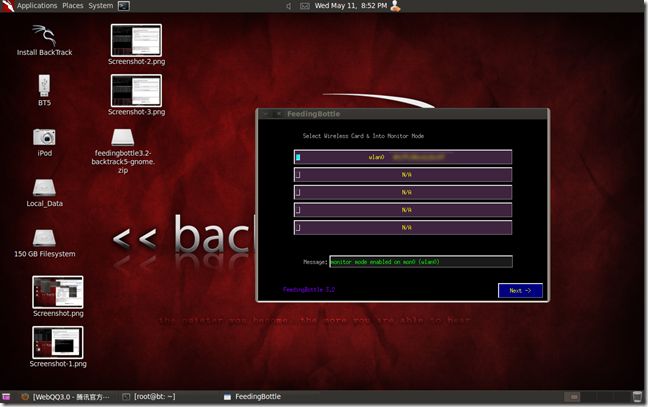Open the Places menu

(x=73, y=6)
